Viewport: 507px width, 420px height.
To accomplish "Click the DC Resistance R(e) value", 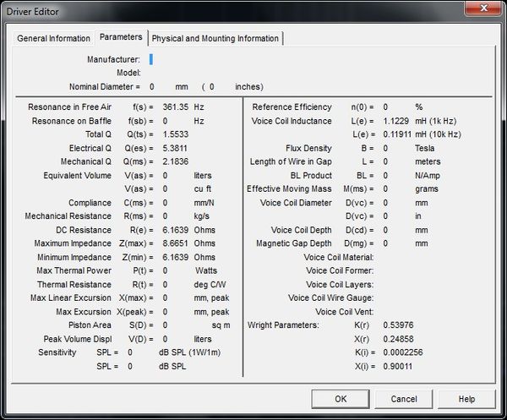I will 176,230.
